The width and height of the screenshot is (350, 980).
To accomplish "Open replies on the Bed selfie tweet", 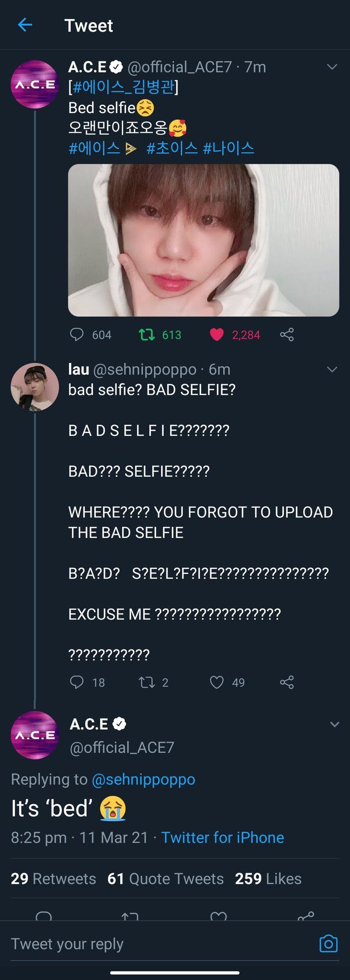I will coord(77,334).
